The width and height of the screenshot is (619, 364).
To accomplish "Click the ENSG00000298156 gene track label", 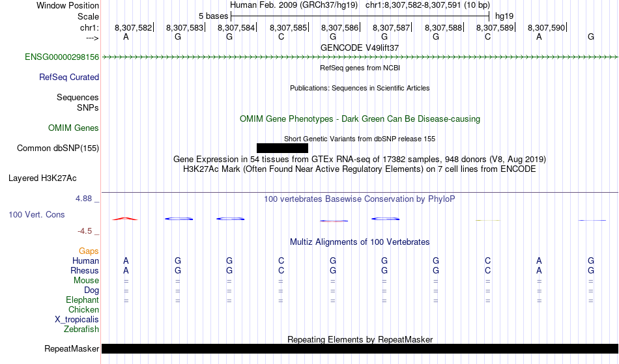I will (62, 57).
